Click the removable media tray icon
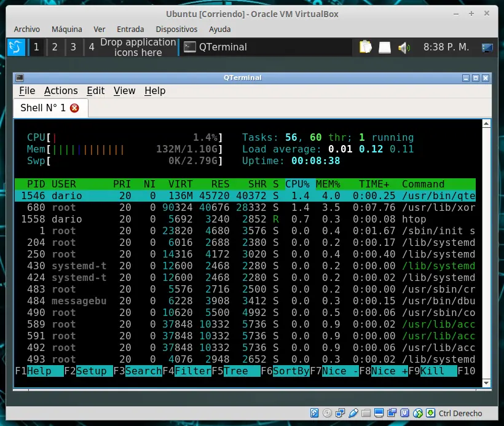504x426 pixels. coord(385,47)
